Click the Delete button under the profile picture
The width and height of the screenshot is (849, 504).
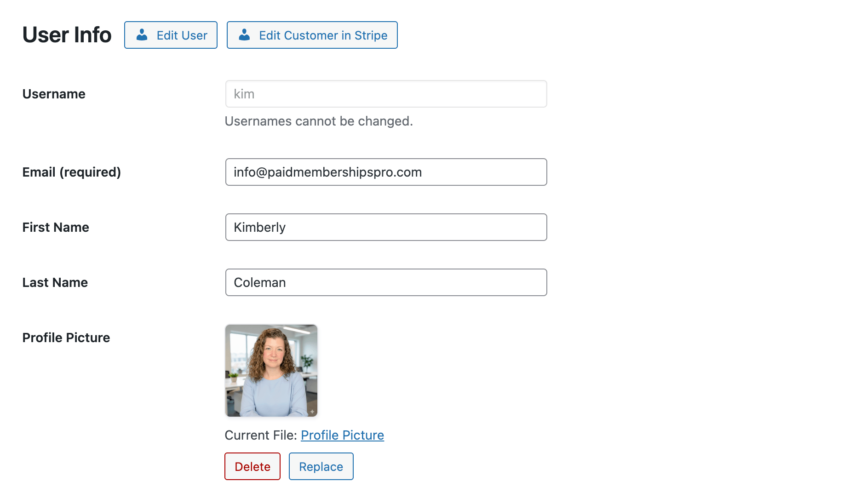tap(252, 466)
